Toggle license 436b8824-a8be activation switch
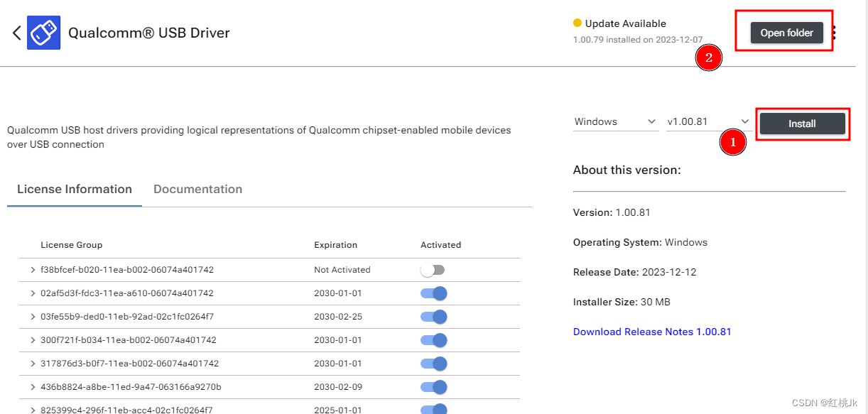This screenshot has height=414, width=868. 434,387
